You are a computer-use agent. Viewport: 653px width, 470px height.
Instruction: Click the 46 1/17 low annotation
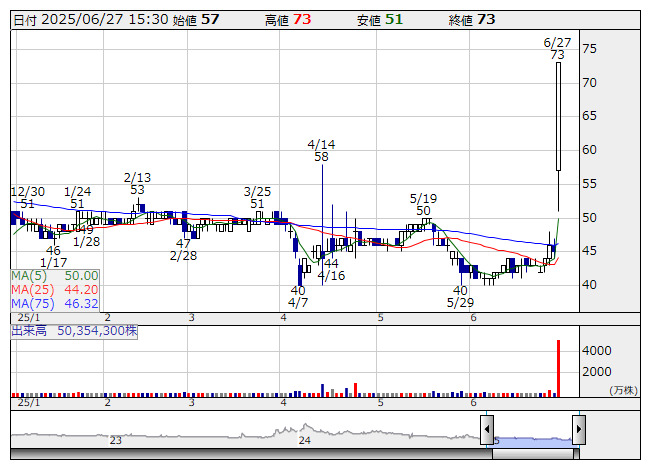click(x=53, y=256)
